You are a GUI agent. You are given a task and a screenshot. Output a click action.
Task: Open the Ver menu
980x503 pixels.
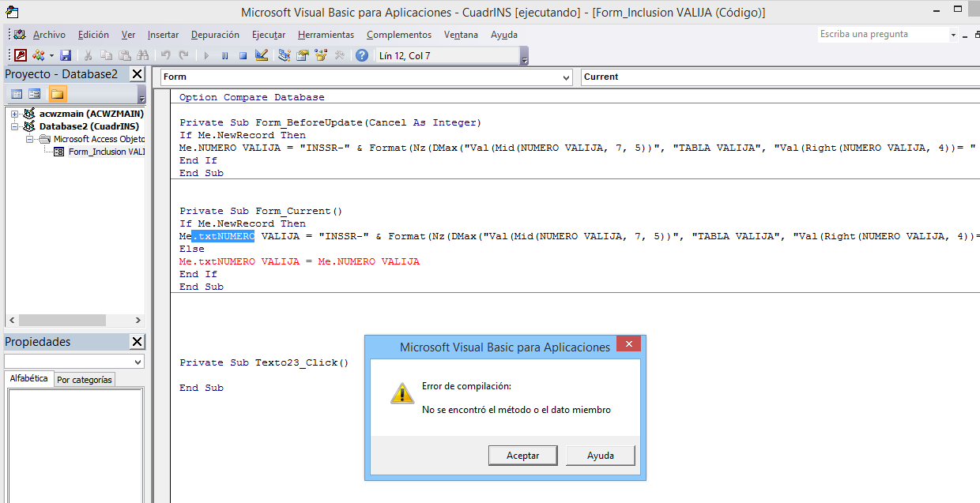pyautogui.click(x=128, y=35)
